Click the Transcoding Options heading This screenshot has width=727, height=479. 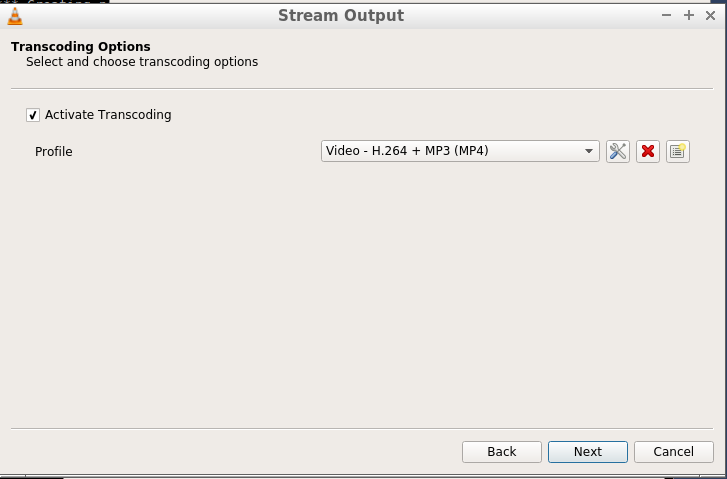(81, 46)
